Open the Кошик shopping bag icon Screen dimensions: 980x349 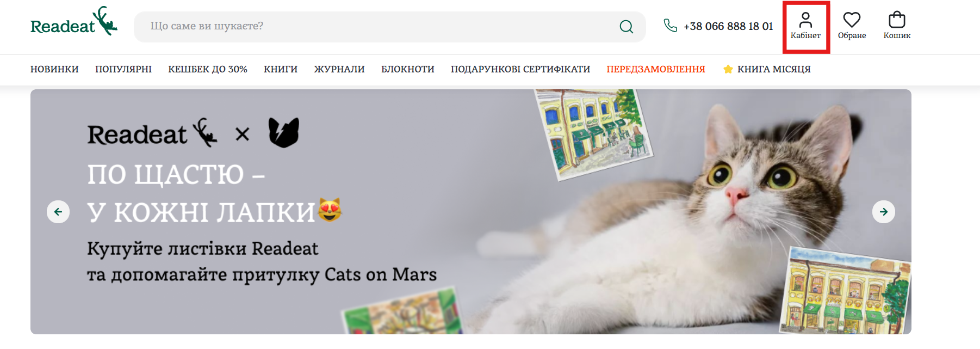point(897,20)
